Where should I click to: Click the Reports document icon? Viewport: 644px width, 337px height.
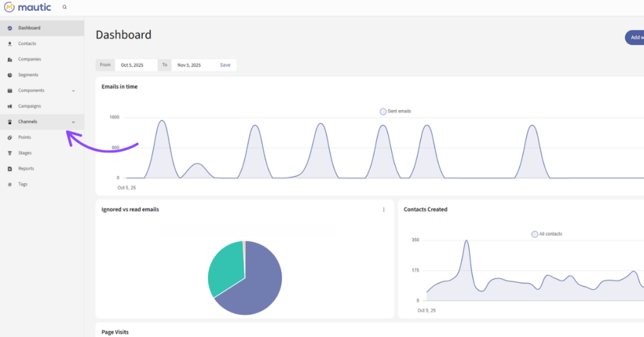[x=10, y=168]
